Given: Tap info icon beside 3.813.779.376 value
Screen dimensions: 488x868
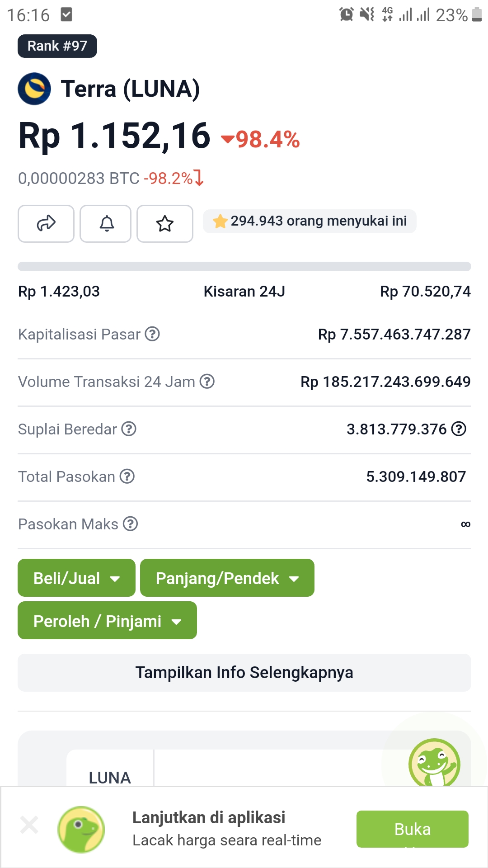Looking at the screenshot, I should (x=459, y=429).
